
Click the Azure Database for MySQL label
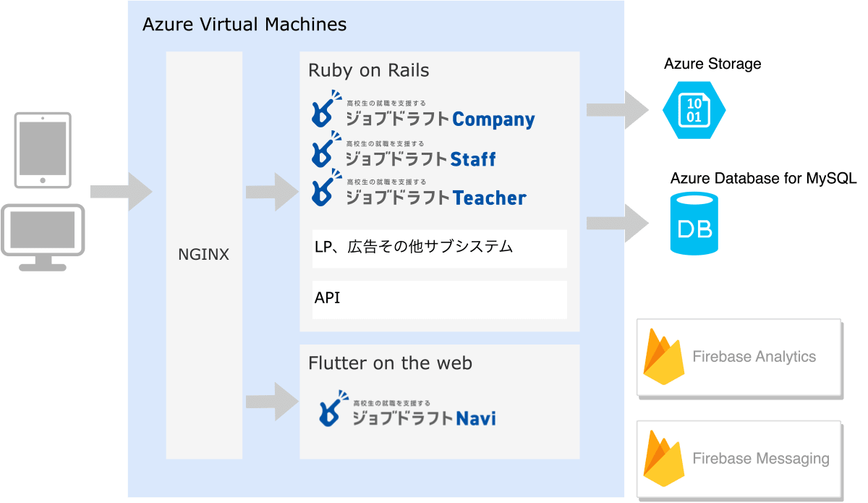tap(764, 178)
